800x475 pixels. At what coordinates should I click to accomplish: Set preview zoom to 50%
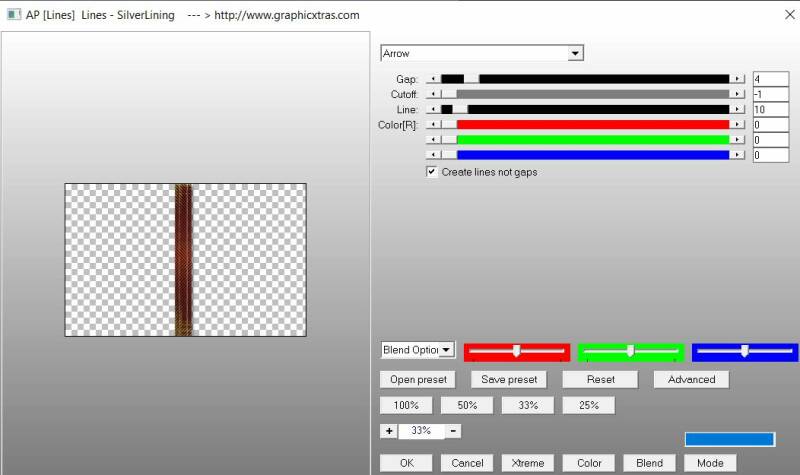[x=467, y=405]
